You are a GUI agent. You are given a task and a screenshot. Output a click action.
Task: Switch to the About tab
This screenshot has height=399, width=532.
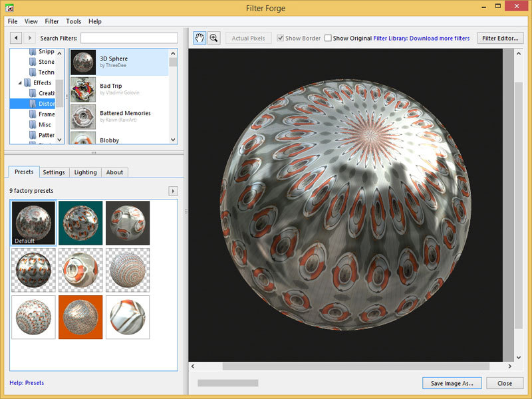tap(114, 172)
